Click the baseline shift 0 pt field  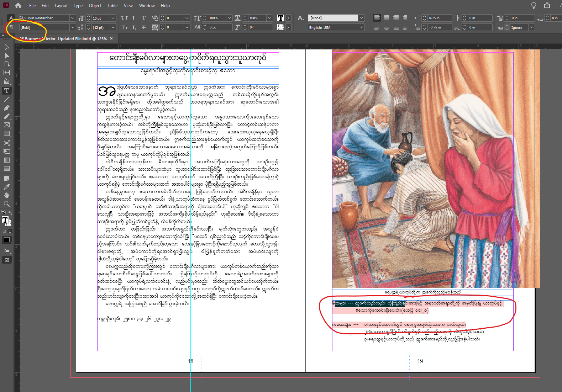tap(220, 27)
